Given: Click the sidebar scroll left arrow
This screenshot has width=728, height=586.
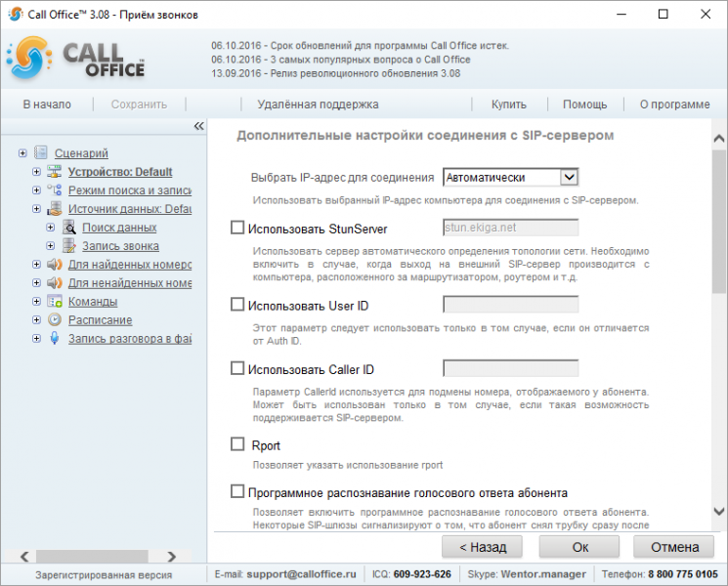Looking at the screenshot, I should (24, 556).
